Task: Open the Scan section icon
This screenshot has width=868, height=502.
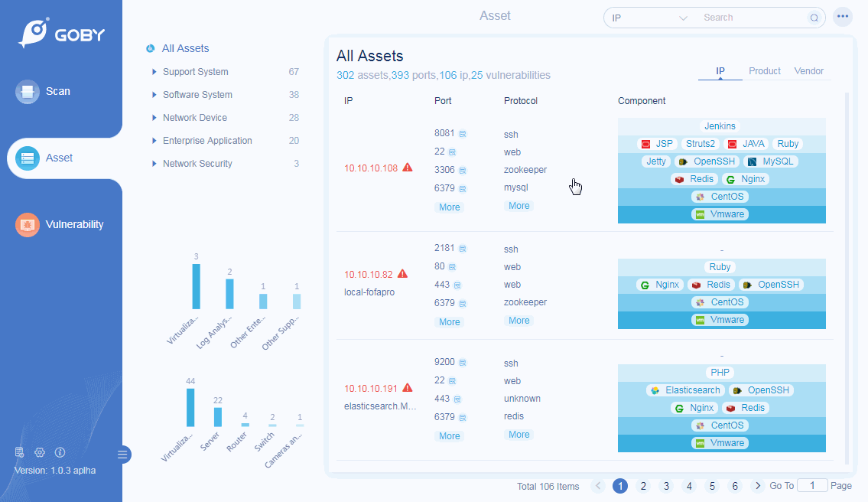Action: [27, 91]
